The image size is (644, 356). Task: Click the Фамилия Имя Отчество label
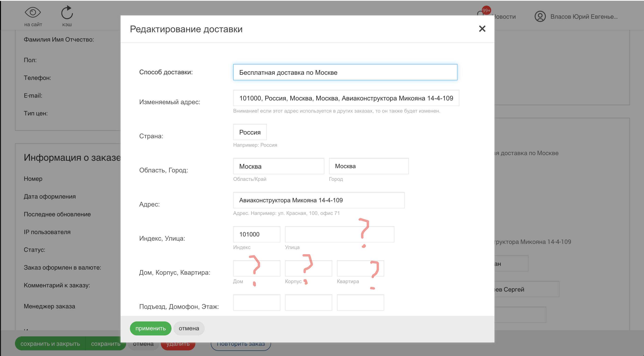tap(59, 39)
